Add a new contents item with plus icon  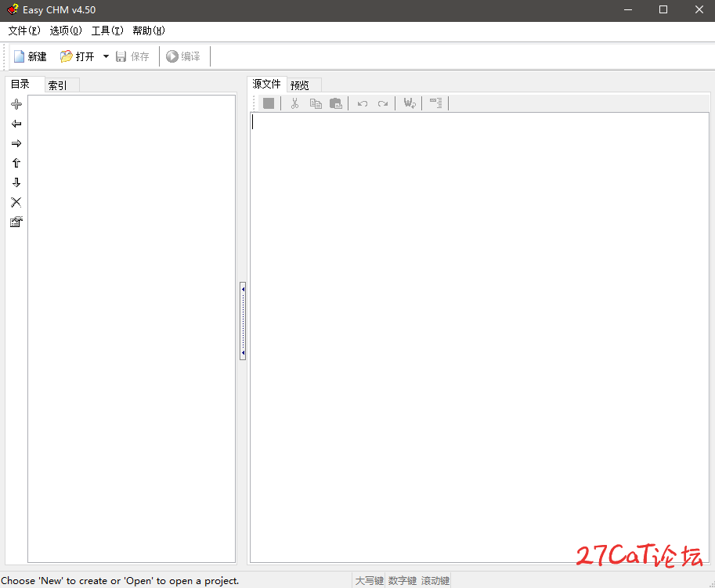pyautogui.click(x=16, y=104)
